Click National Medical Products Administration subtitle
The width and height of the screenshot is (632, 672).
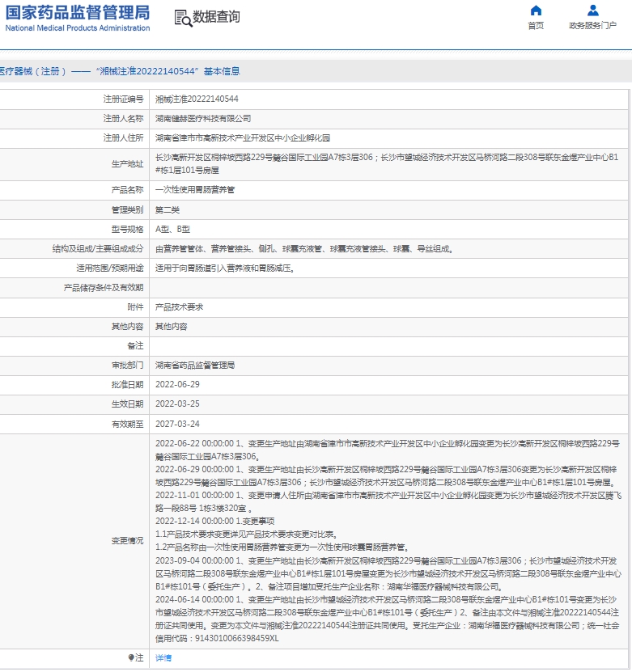point(78,28)
